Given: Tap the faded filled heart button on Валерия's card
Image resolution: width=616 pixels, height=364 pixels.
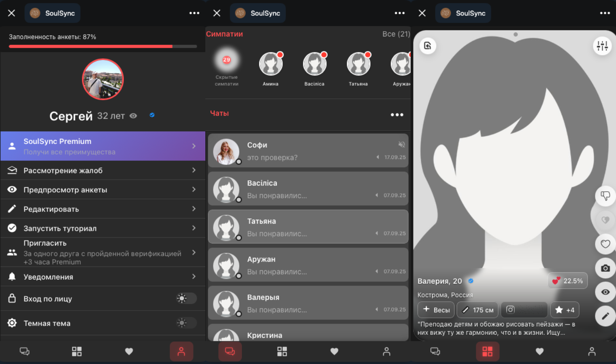Looking at the screenshot, I should (605, 220).
